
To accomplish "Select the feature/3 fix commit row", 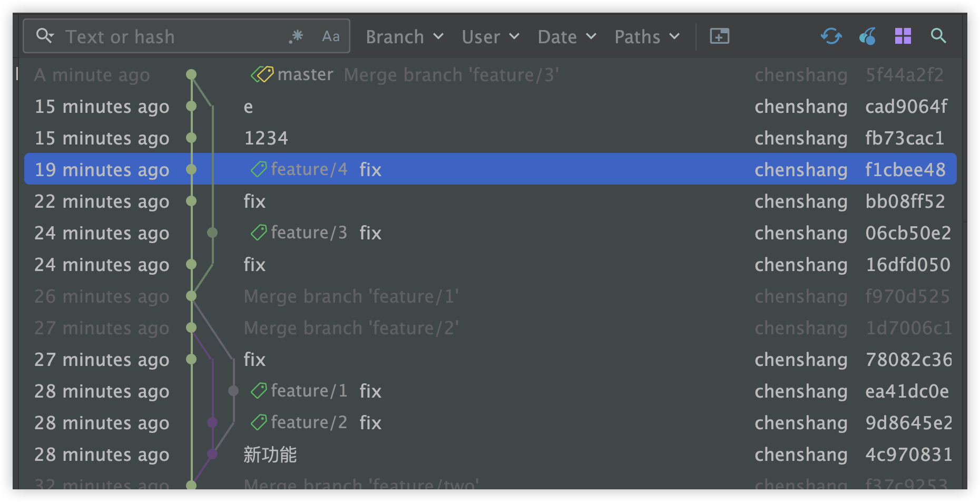I will pos(474,233).
